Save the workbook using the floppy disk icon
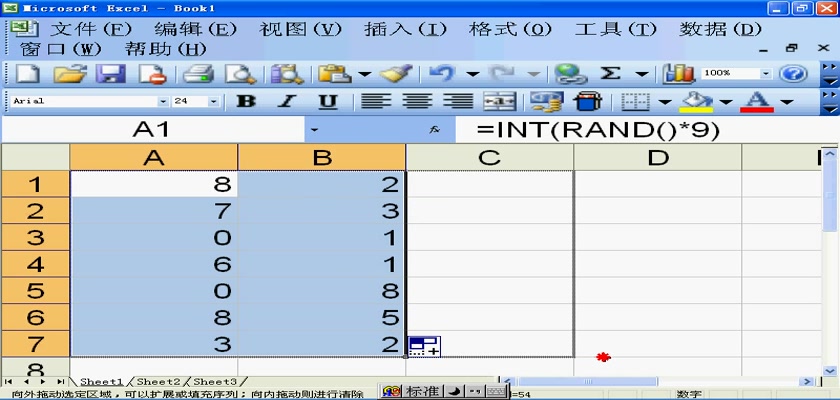Viewport: 840px width, 400px height. [110, 73]
